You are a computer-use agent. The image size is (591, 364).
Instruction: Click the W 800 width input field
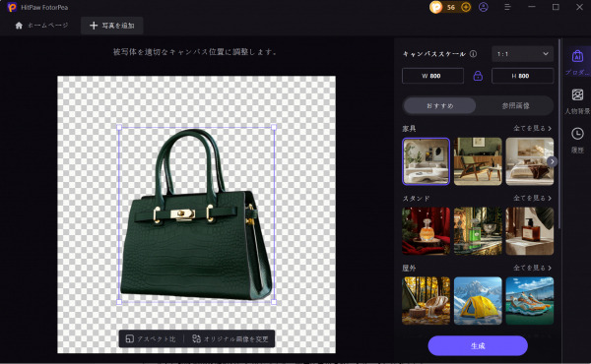point(432,76)
